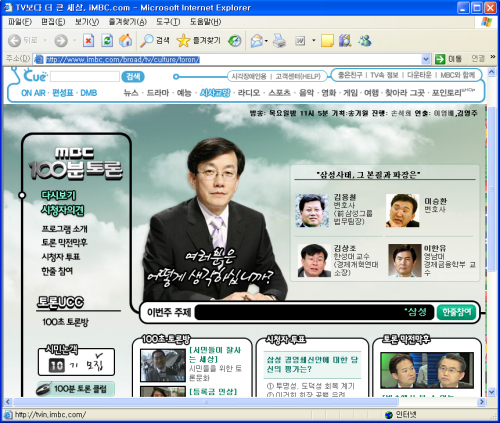Viewport: 500px width, 423px height.
Task: Open the 즐겨찾기(A) menu
Action: tap(127, 22)
